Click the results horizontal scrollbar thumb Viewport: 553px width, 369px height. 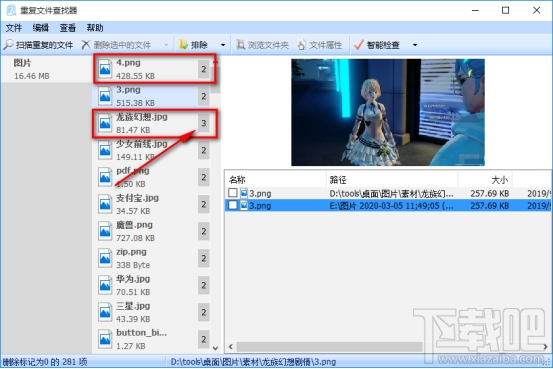tap(329, 346)
